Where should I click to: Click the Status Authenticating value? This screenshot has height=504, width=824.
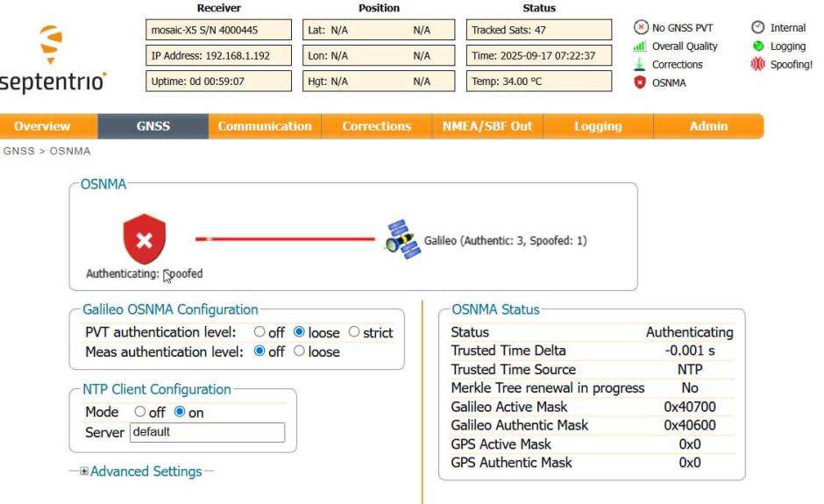[690, 332]
